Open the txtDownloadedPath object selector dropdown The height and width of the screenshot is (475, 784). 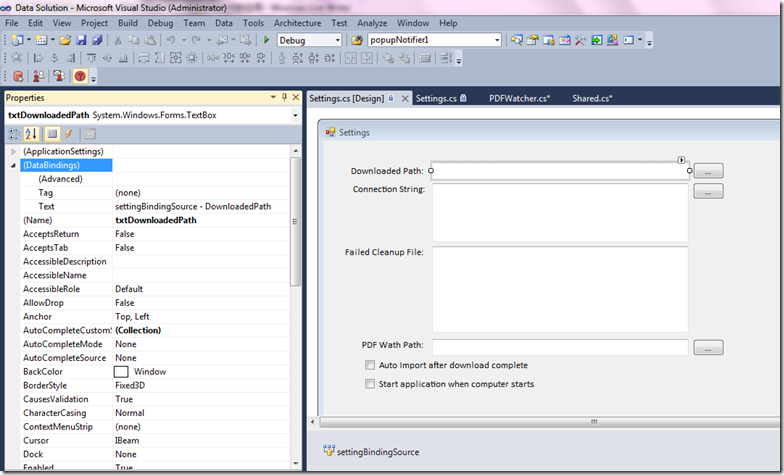click(295, 115)
